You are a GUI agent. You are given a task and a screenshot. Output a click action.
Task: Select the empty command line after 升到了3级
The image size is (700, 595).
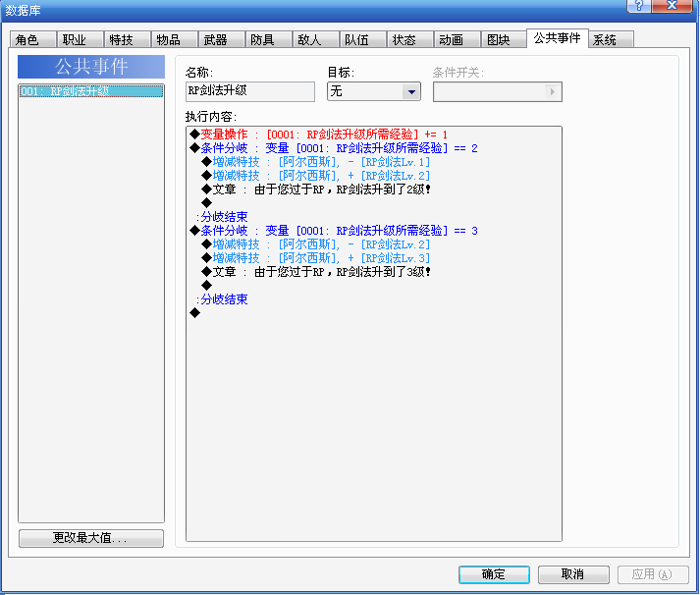pyautogui.click(x=207, y=286)
